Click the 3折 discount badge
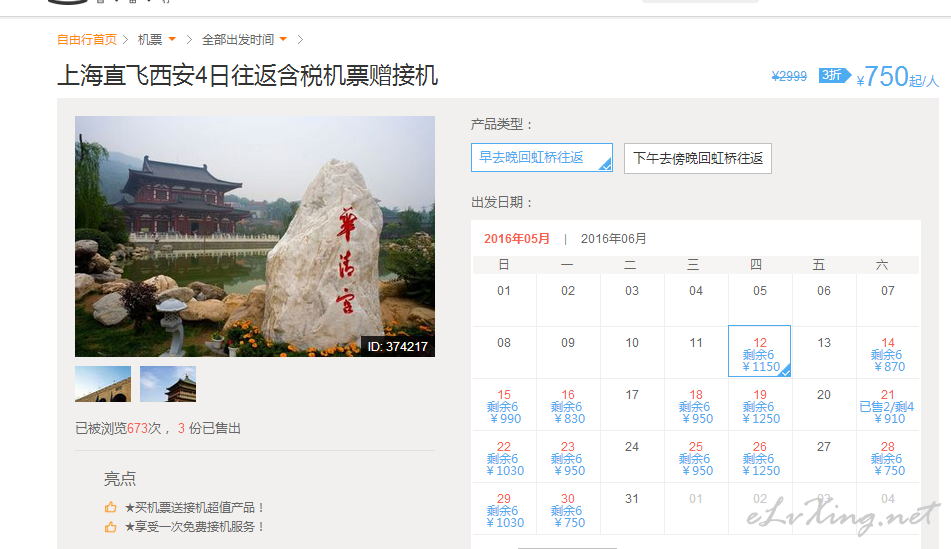The height and width of the screenshot is (549, 951). pos(834,75)
